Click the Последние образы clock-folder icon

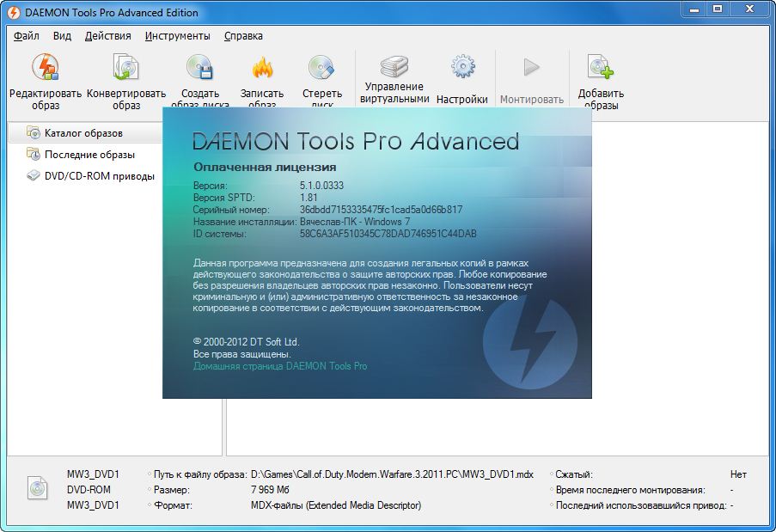34,154
